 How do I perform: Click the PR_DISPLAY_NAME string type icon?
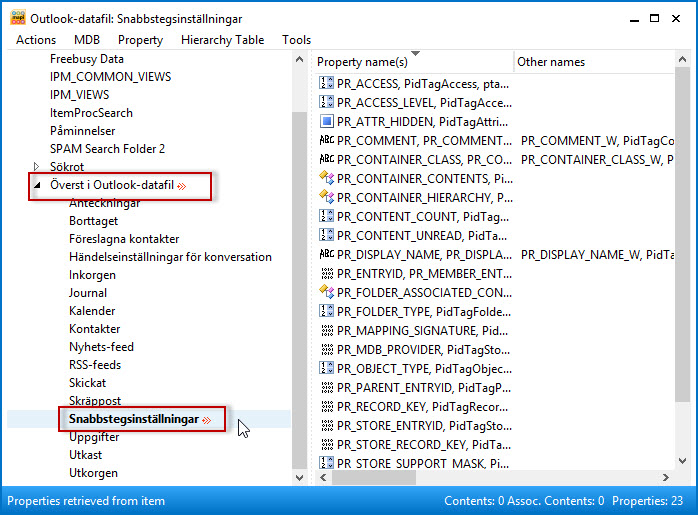click(326, 254)
